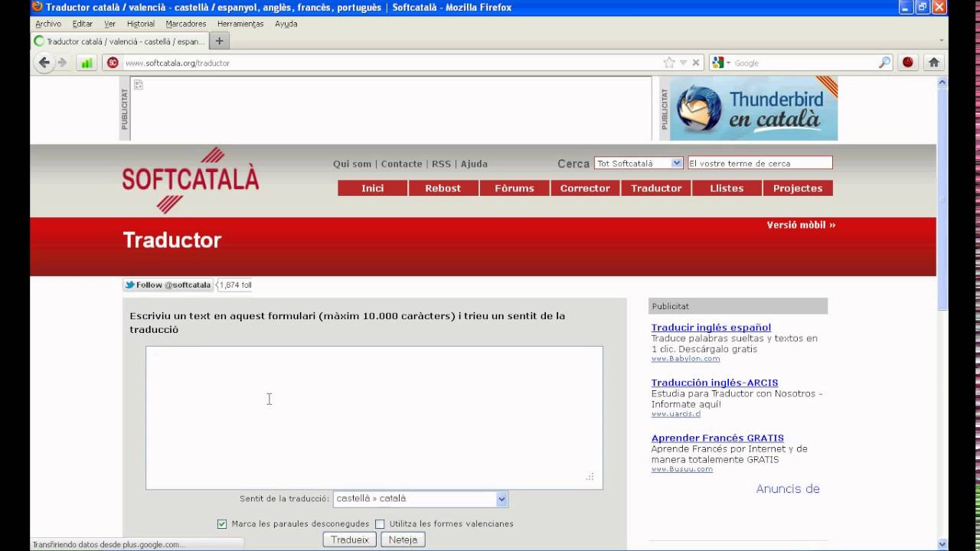Open the Corrector nav tab
Viewport: 980px width, 551px height.
click(585, 188)
